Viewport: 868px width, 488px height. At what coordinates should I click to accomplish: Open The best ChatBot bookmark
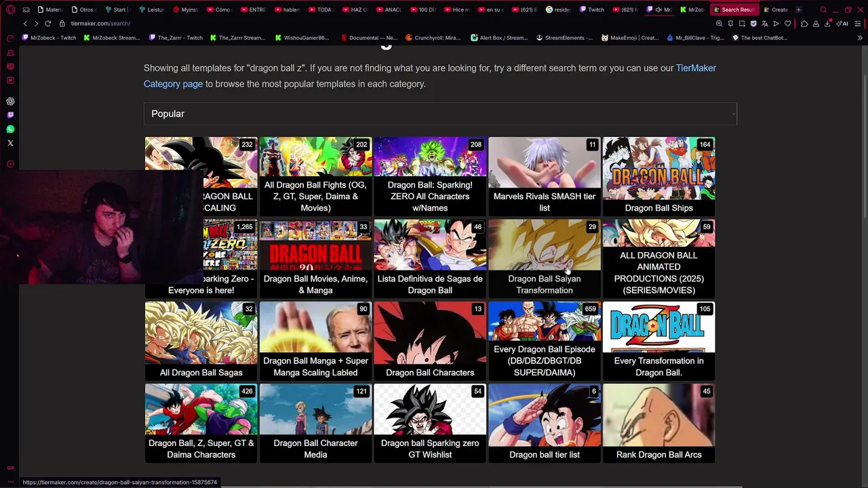click(759, 38)
